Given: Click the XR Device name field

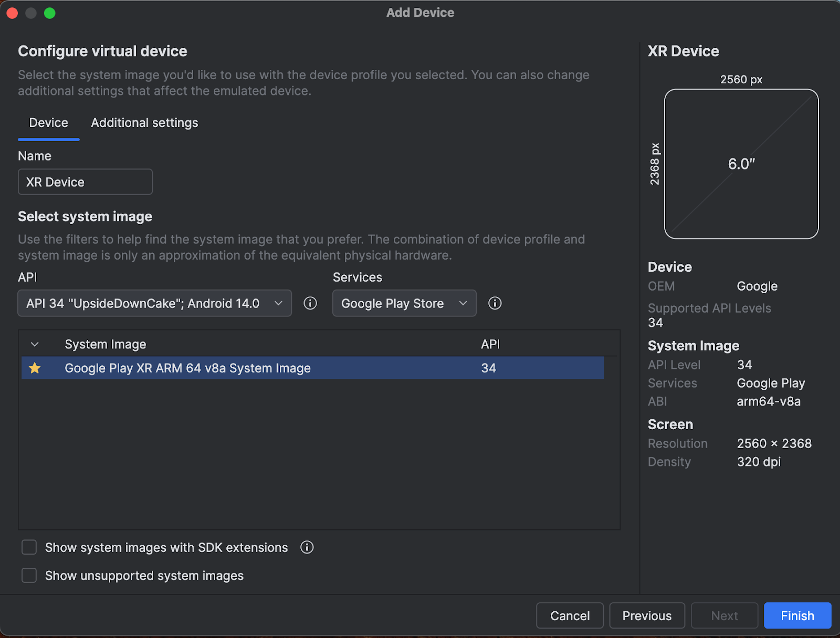Looking at the screenshot, I should point(85,182).
